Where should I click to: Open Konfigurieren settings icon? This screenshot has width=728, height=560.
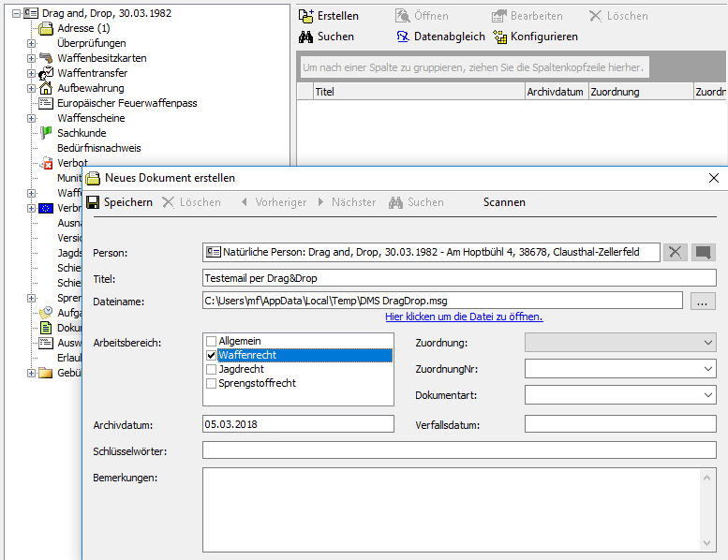click(x=500, y=37)
